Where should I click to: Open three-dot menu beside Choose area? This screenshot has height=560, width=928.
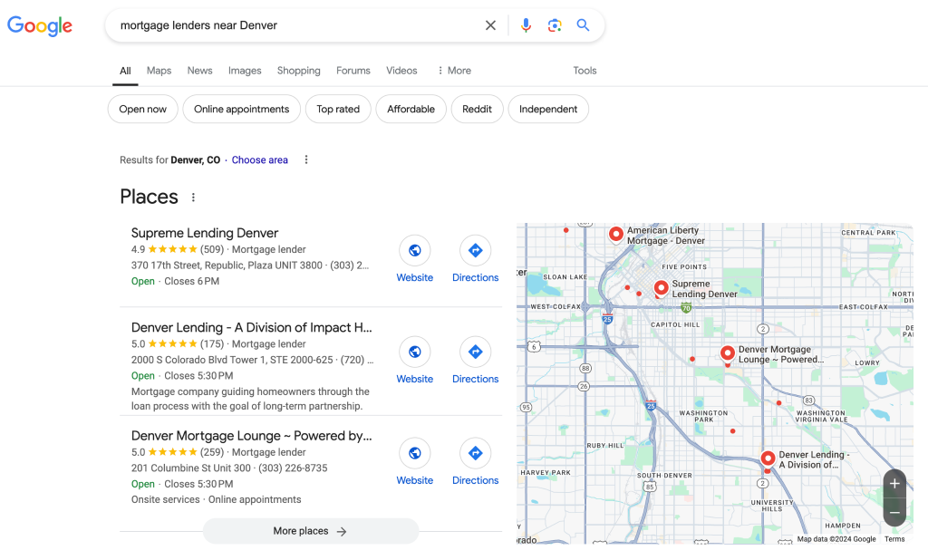click(306, 160)
